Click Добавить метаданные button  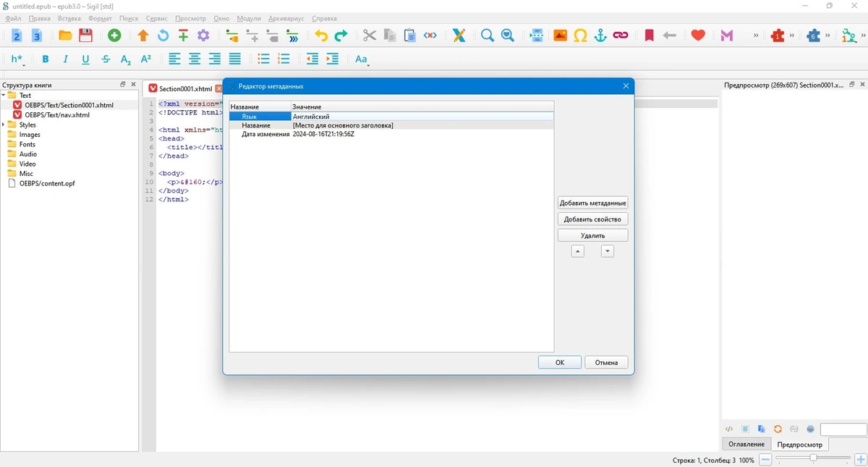coord(593,203)
